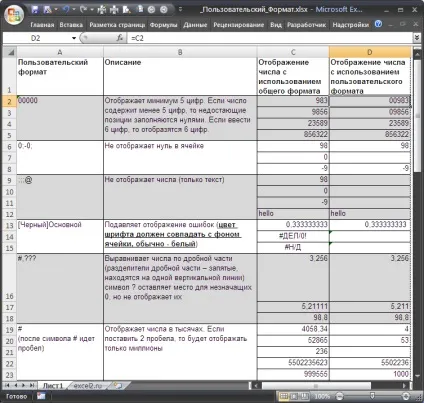Click the macro recording icon in status bar

(x=41, y=396)
